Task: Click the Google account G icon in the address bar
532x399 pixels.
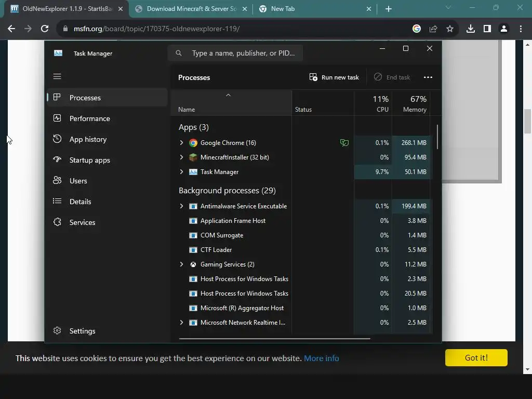Action: coord(417,29)
